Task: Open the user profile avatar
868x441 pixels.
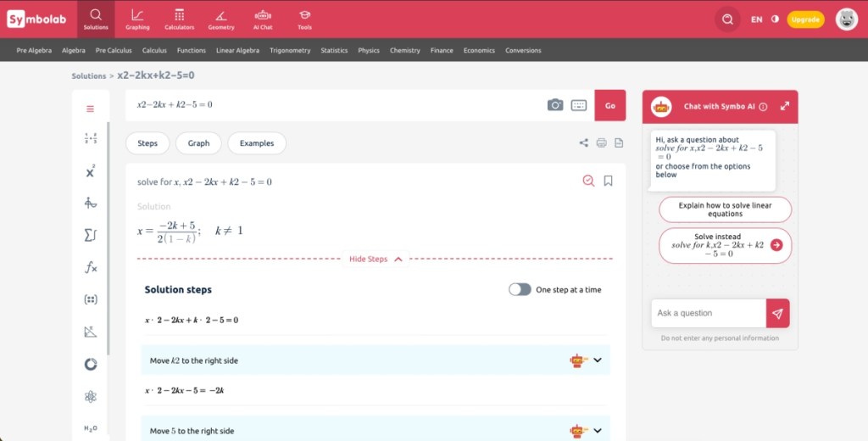Action: coord(847,20)
